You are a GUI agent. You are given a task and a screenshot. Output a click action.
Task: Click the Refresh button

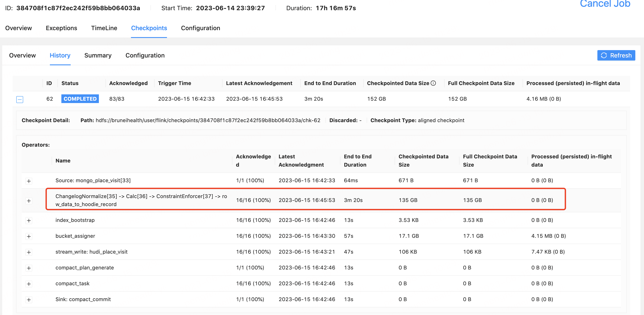(x=616, y=55)
